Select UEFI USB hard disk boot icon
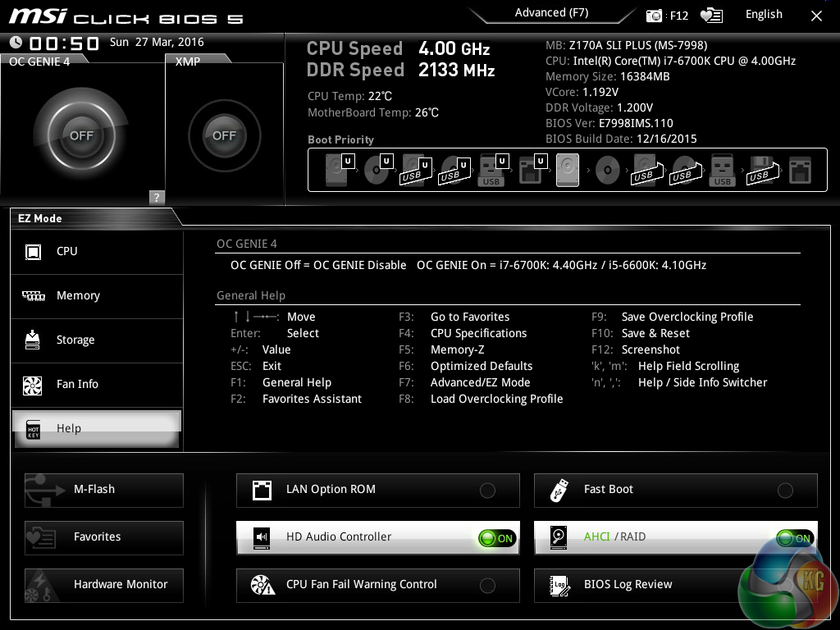The height and width of the screenshot is (630, 840). (x=416, y=171)
